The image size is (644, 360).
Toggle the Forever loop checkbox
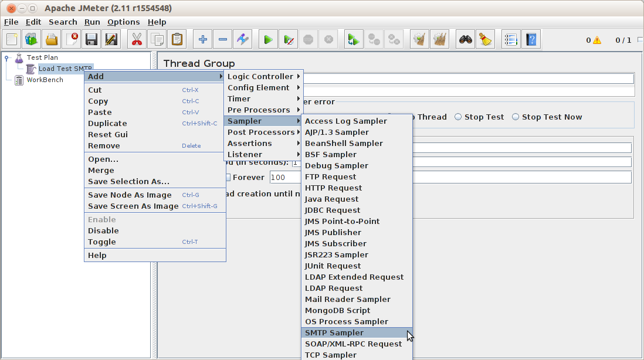point(228,177)
